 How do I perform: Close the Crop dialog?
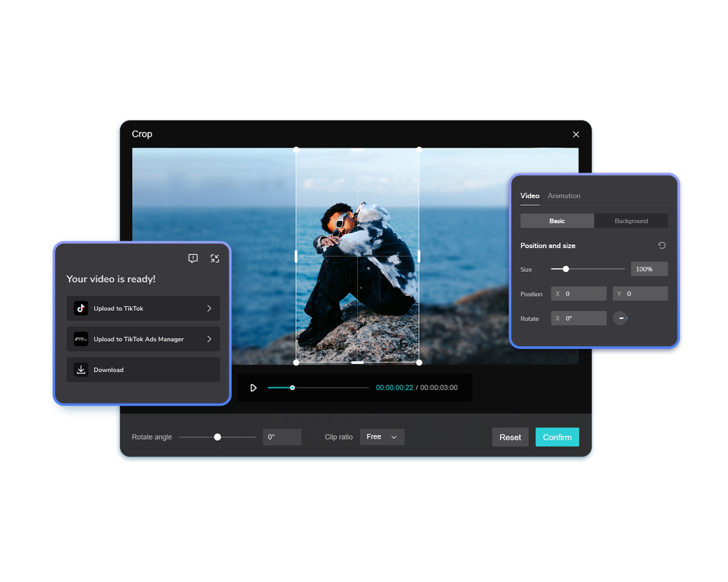(575, 135)
